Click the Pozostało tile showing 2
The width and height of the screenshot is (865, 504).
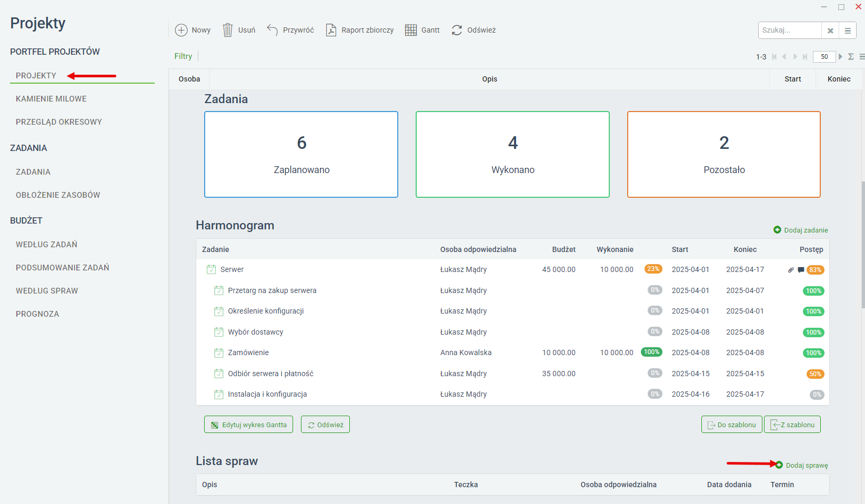(x=724, y=154)
